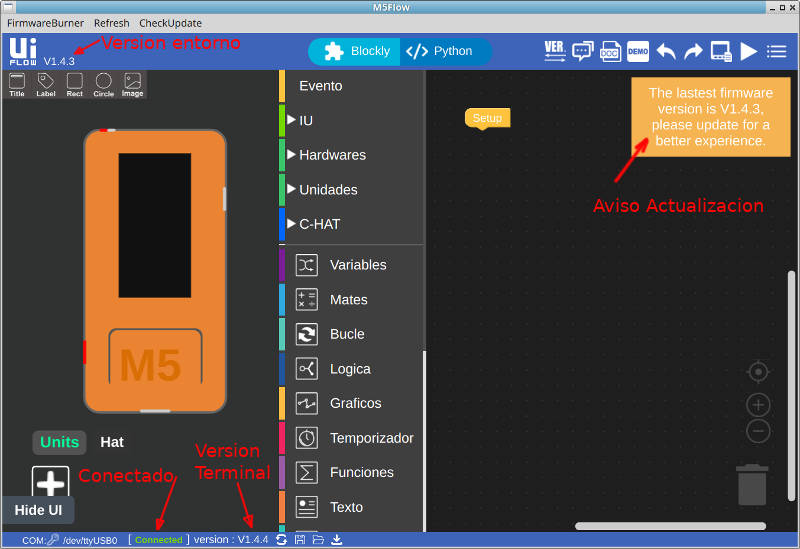Open the DOC documentation icon
The height and width of the screenshot is (549, 800).
pyautogui.click(x=610, y=52)
